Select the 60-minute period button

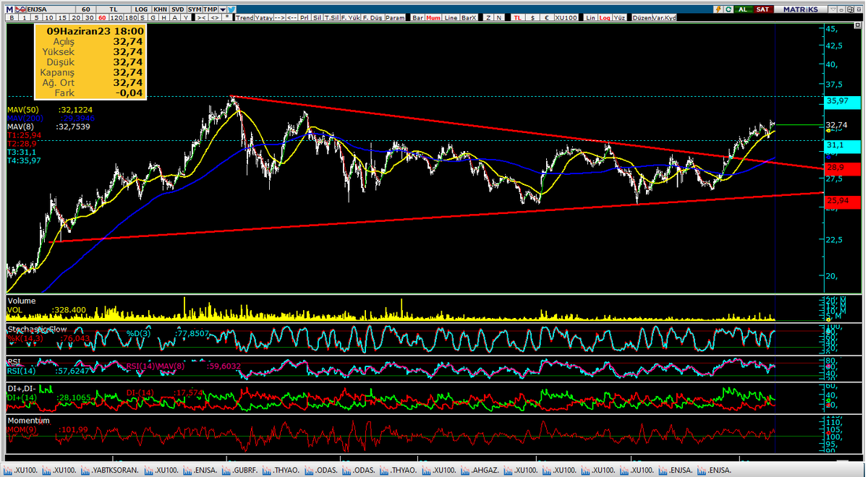[x=102, y=17]
